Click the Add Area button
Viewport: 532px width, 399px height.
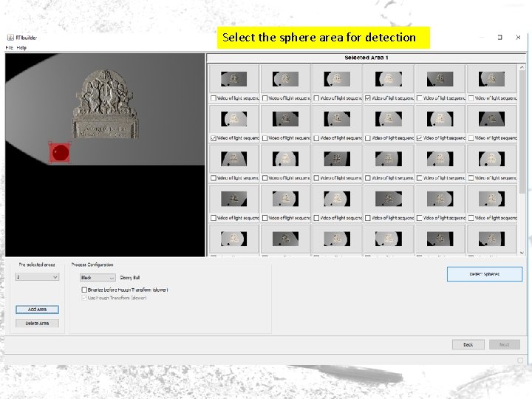(x=38, y=310)
